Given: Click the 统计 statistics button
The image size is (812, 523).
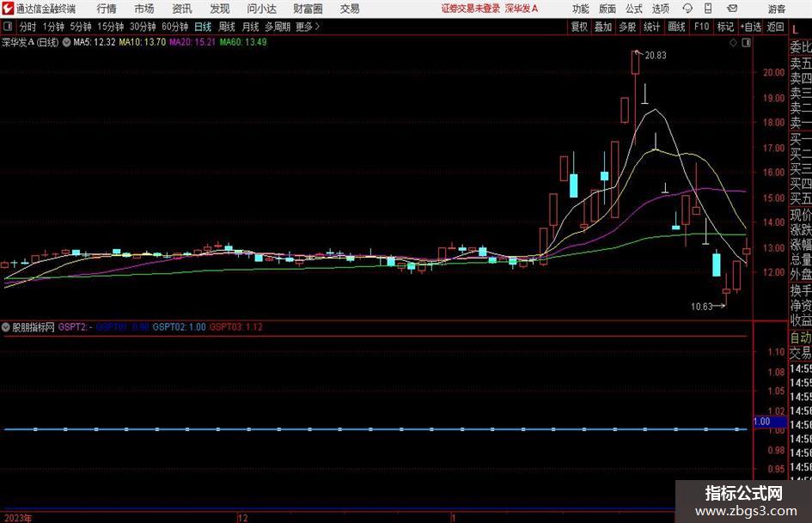Looking at the screenshot, I should (651, 27).
